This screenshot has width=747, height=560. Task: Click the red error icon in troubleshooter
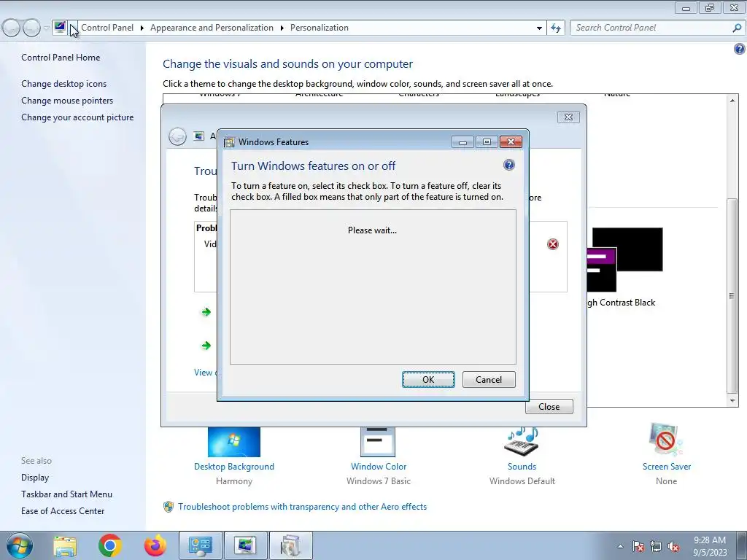pyautogui.click(x=553, y=244)
